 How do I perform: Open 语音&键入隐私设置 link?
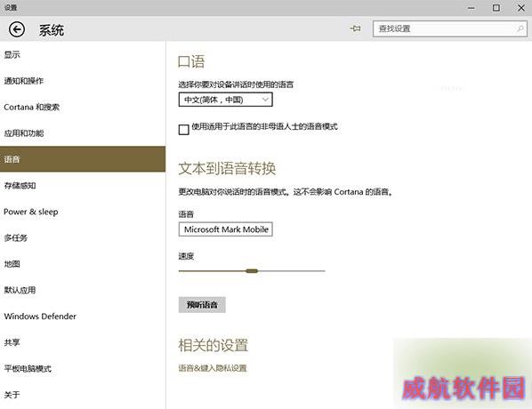(213, 368)
